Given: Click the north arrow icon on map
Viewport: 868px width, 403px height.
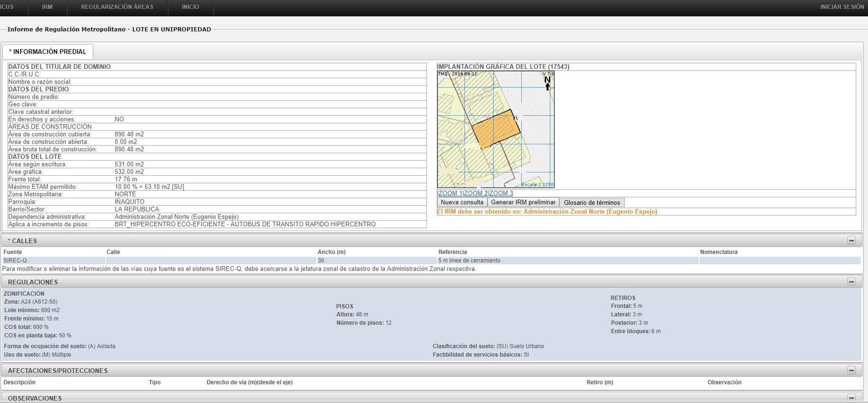Looking at the screenshot, I should click(x=547, y=82).
